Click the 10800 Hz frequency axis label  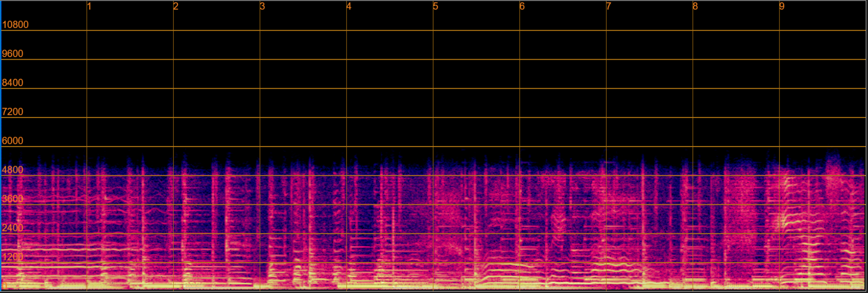(x=15, y=24)
